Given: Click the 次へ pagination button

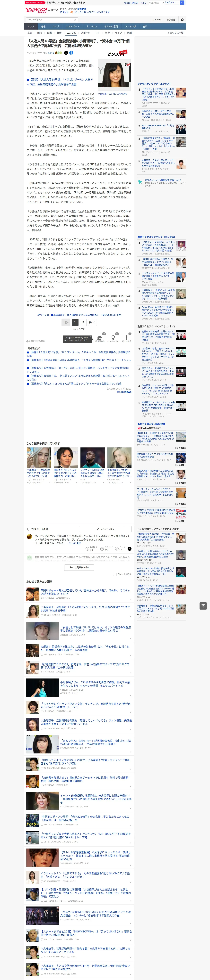Looking at the screenshot, I should click(x=92, y=322).
